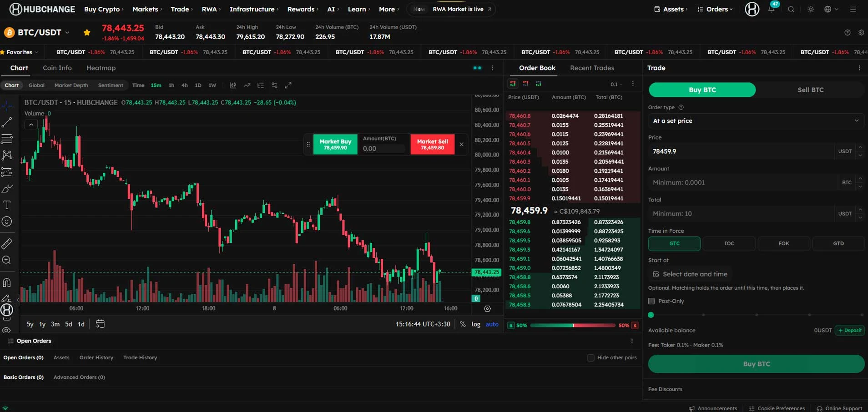Click the green Market Buy button

point(335,144)
